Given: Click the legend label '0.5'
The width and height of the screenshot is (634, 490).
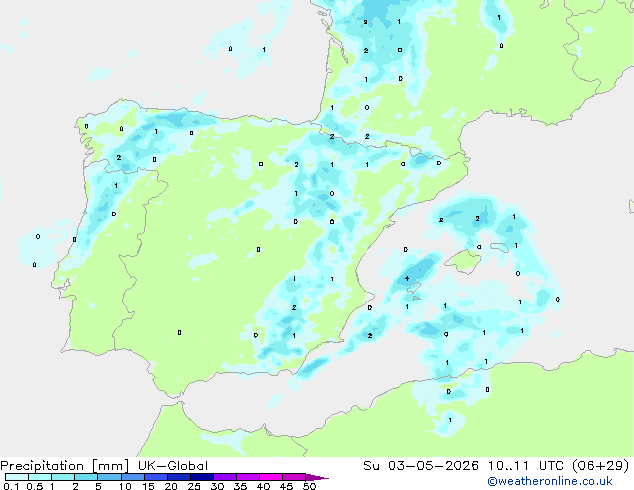Looking at the screenshot, I should (35, 486).
